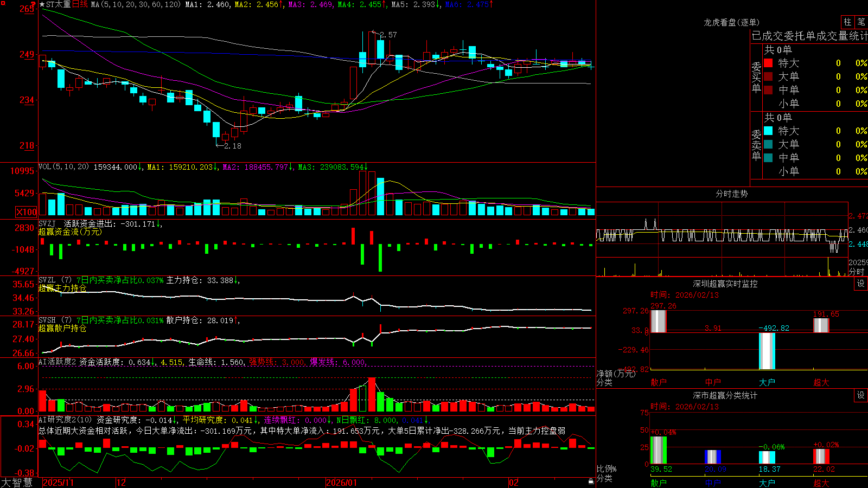Jump to the 2025/11 date marker
Image resolution: width=868 pixels, height=488 pixels.
point(58,483)
